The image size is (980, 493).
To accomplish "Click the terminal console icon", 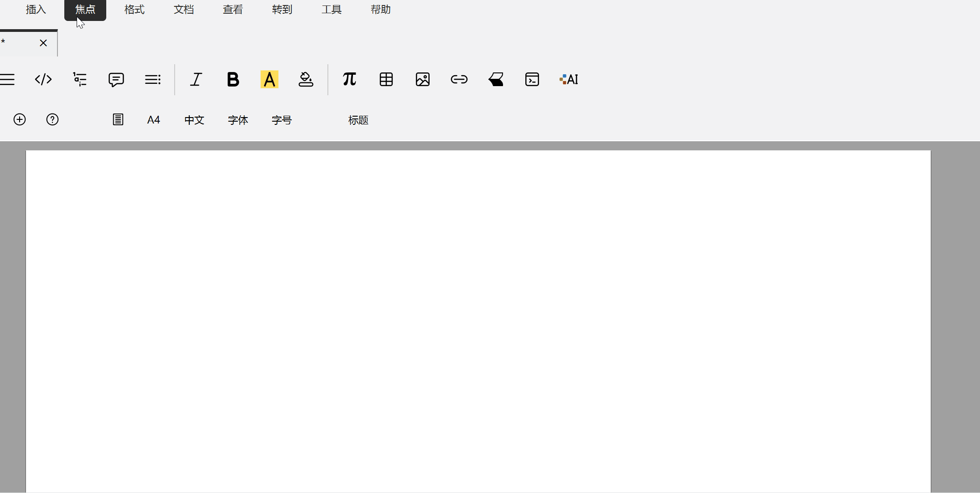I will coord(532,79).
